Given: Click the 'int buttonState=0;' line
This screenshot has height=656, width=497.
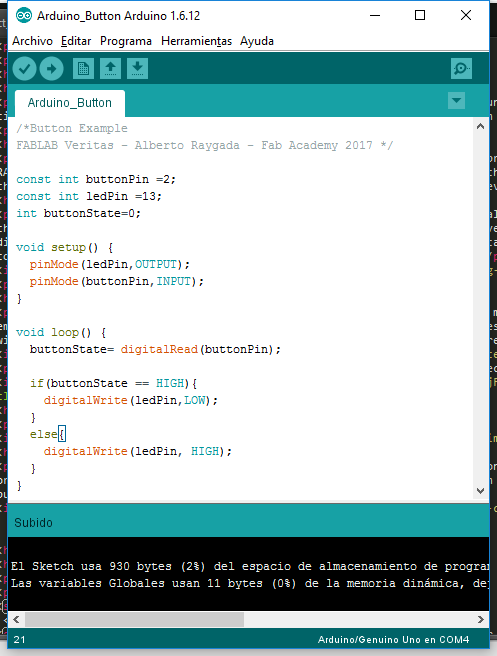Looking at the screenshot, I should click(x=79, y=213).
